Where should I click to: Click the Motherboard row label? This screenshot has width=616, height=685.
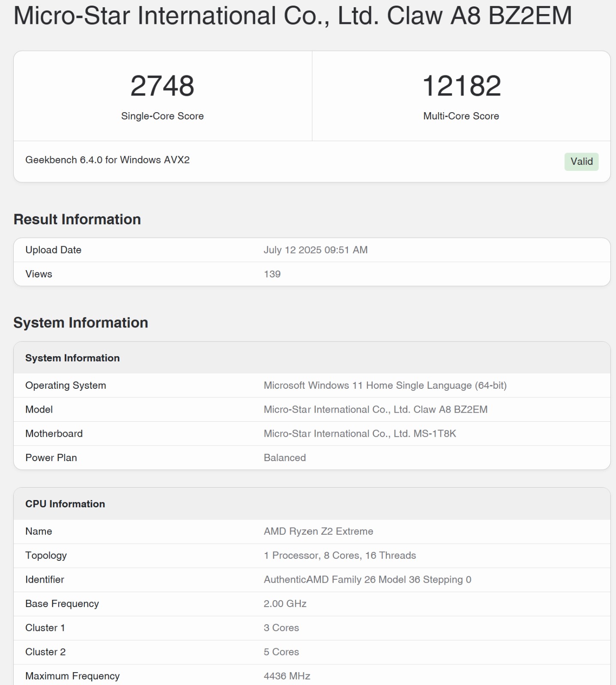(54, 434)
